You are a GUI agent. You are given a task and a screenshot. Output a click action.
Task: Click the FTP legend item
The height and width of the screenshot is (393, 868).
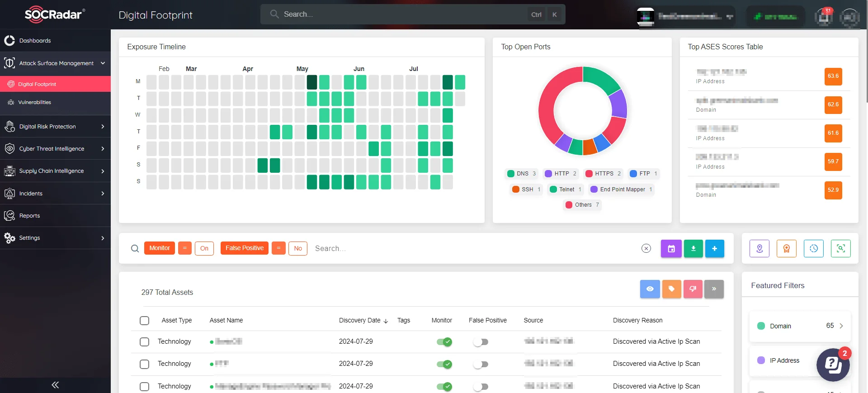point(643,174)
